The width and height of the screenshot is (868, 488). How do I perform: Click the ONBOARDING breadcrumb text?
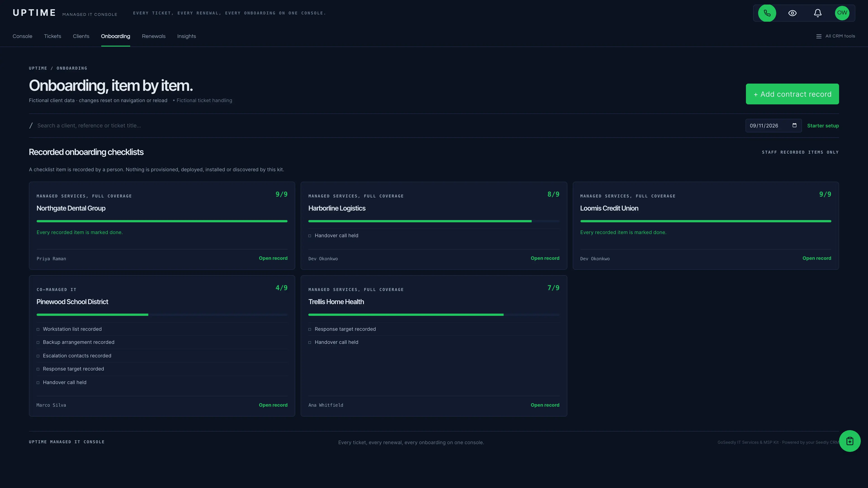[72, 68]
